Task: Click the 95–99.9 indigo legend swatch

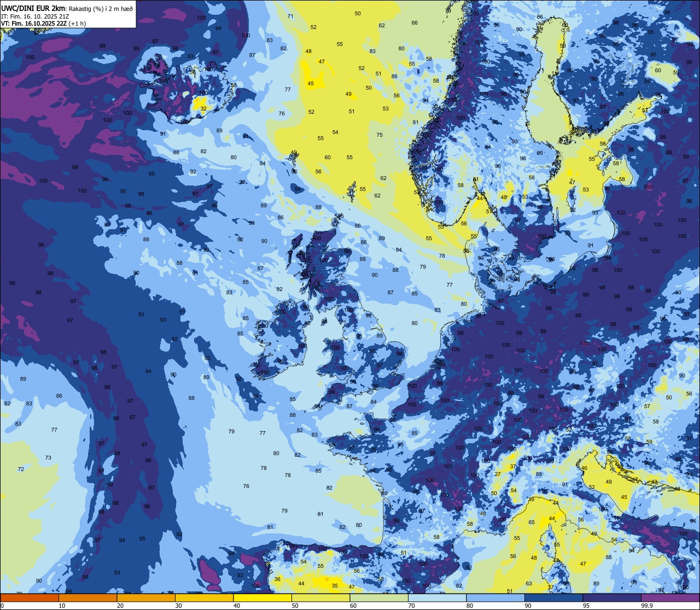Action: [612, 598]
